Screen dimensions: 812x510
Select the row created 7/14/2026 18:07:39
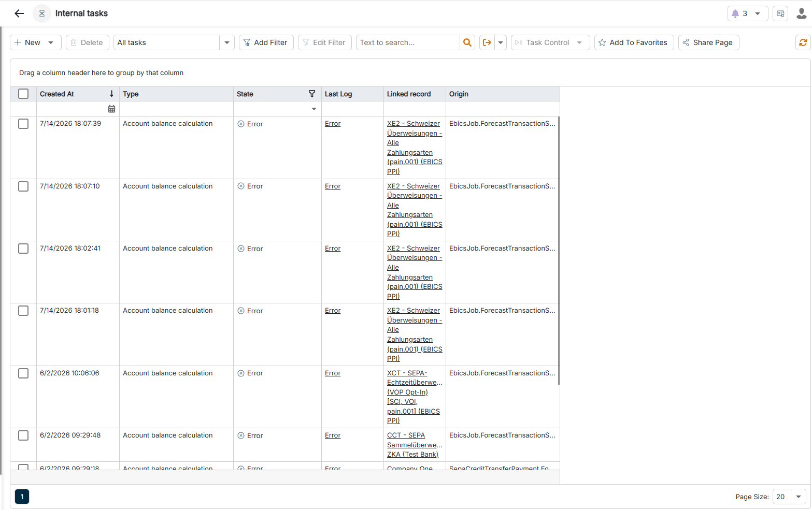pyautogui.click(x=23, y=124)
